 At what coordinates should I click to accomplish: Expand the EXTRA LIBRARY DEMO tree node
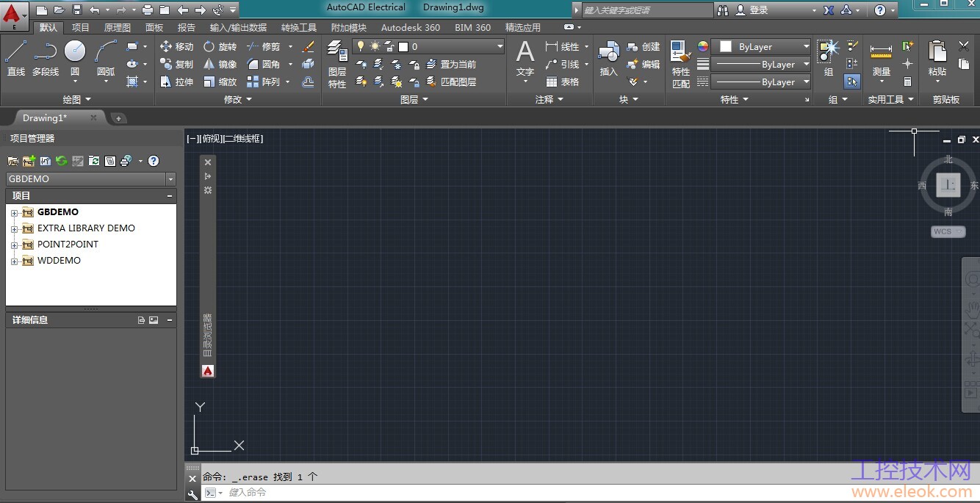(x=13, y=228)
